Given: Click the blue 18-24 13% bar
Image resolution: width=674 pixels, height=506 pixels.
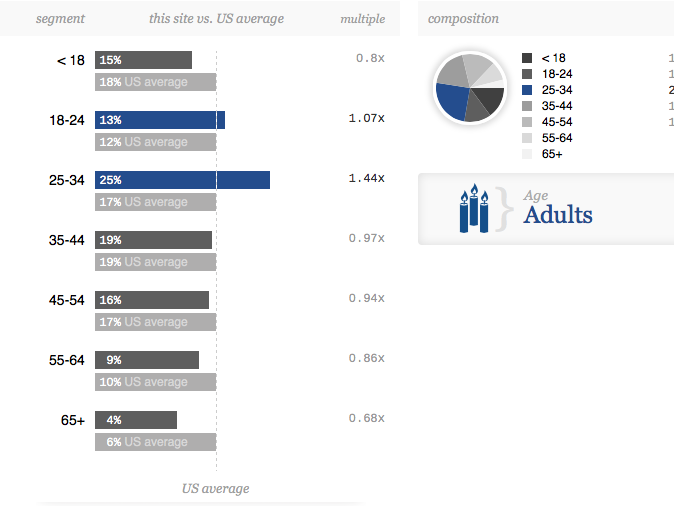Looking at the screenshot, I should click(160, 120).
